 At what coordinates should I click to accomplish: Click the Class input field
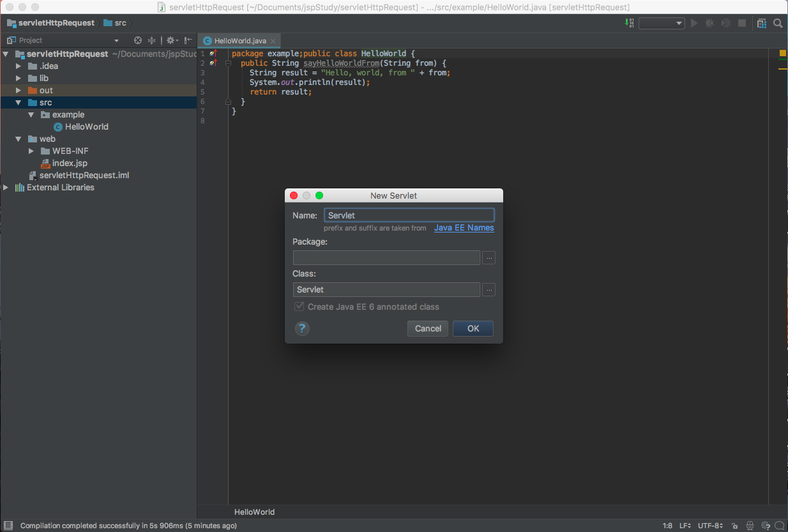tap(386, 290)
